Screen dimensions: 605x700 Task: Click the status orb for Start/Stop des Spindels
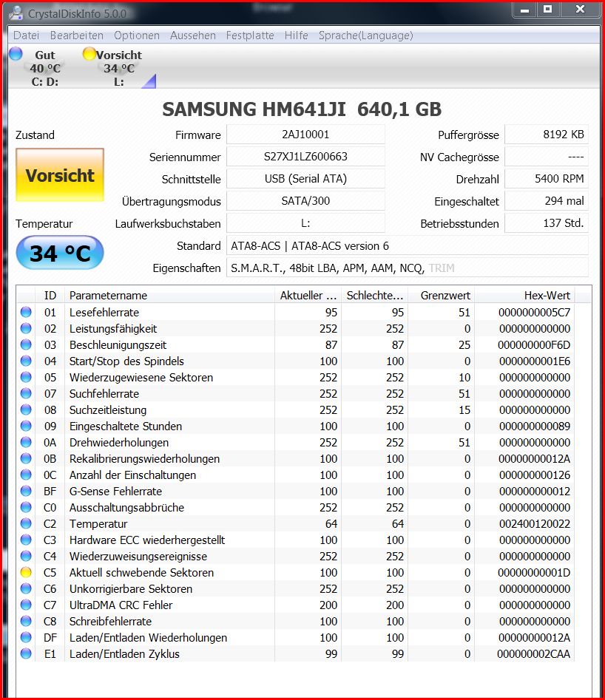(26, 361)
